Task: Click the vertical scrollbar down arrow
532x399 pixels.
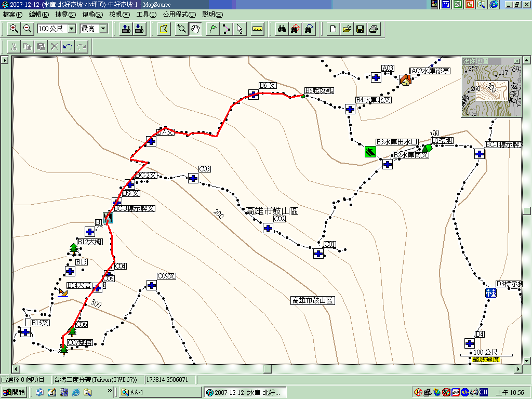Action: [x=526, y=361]
